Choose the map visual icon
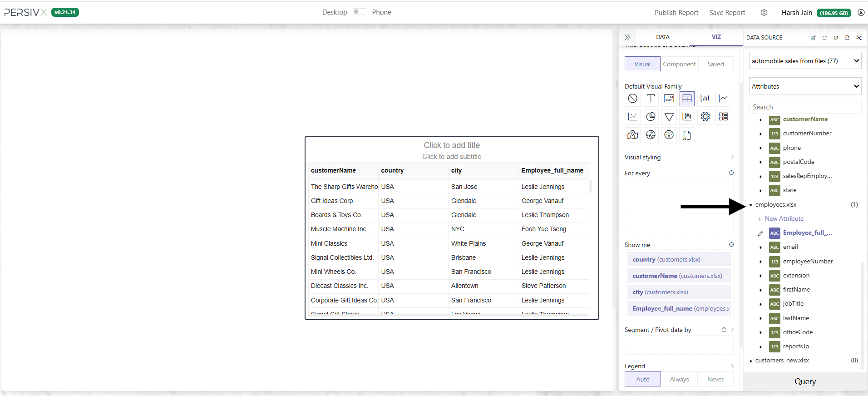 632,135
